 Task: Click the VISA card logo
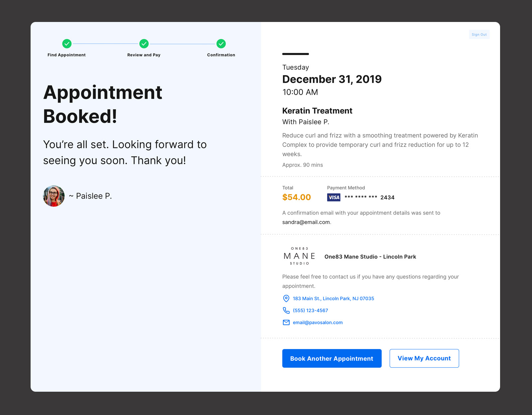334,197
